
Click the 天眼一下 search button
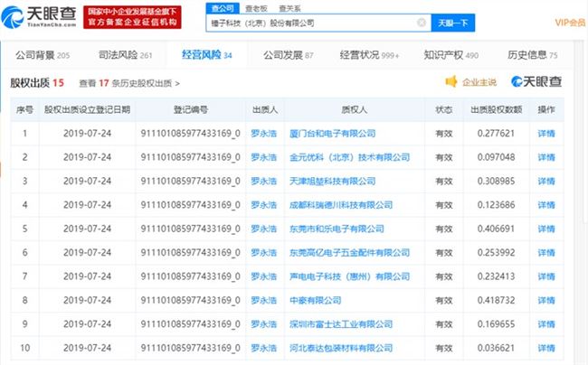tap(453, 23)
